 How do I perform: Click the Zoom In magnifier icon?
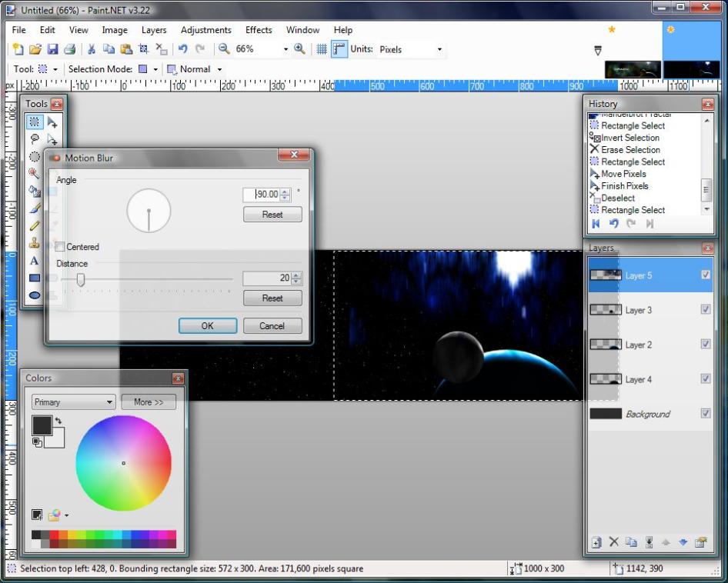299,49
